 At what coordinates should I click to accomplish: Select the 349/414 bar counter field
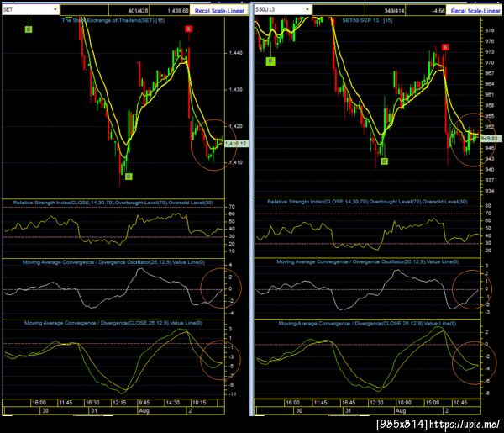(x=385, y=11)
